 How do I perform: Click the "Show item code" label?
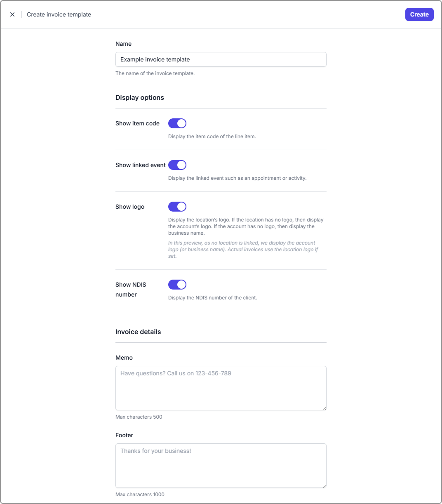click(137, 123)
